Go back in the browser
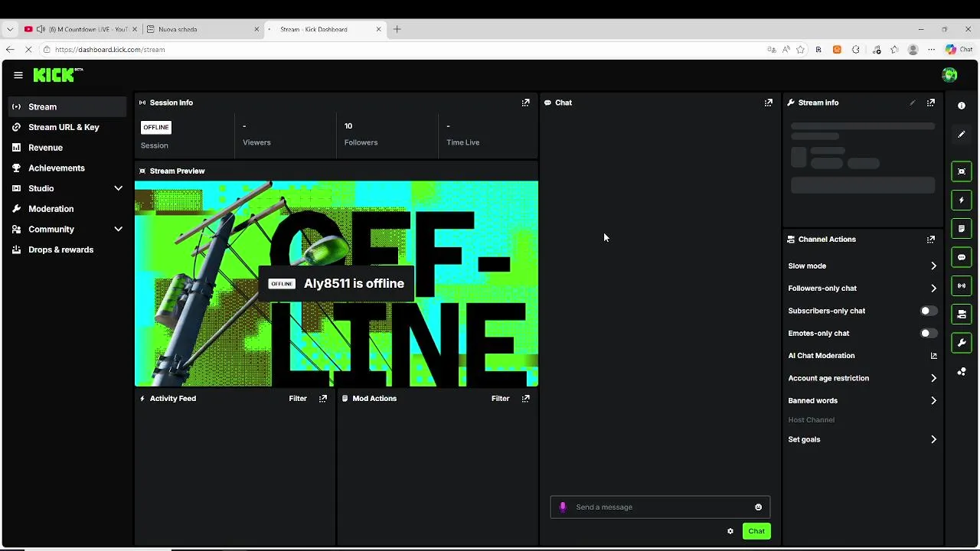 pyautogui.click(x=9, y=50)
